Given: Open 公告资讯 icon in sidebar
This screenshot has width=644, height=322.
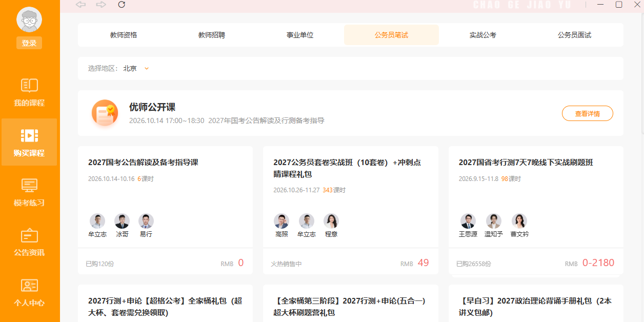Looking at the screenshot, I should (x=29, y=235).
